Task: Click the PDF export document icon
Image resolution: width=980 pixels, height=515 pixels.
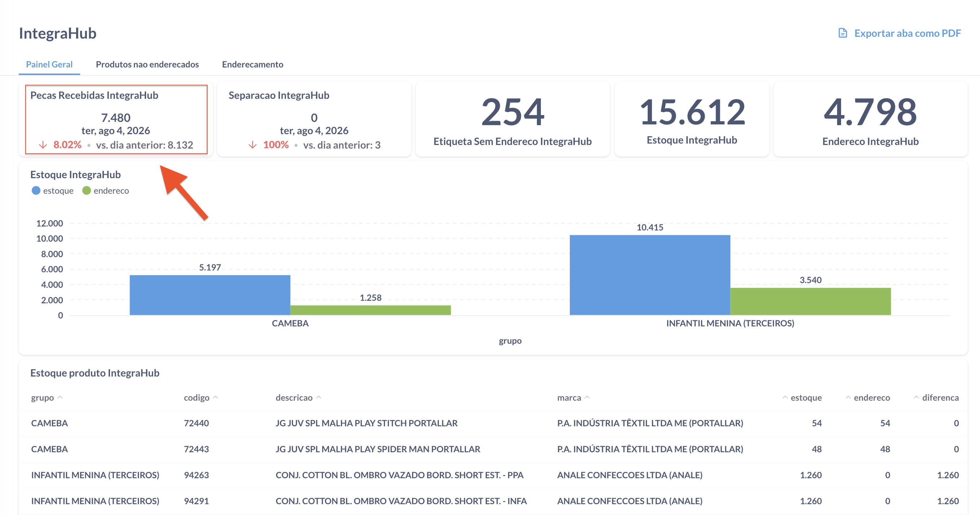Action: click(843, 33)
